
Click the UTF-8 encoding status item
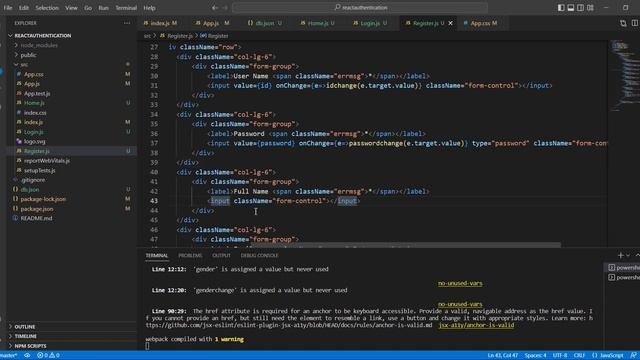point(560,356)
